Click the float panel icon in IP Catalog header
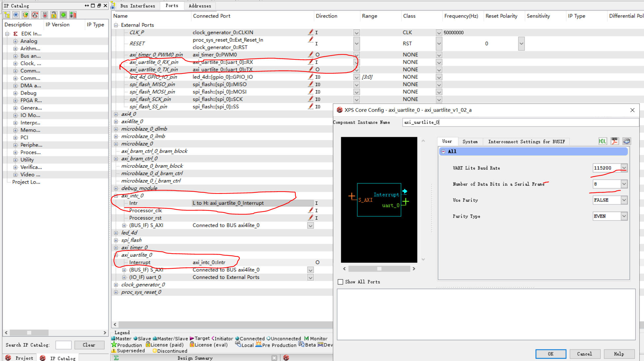Image resolution: width=644 pixels, height=361 pixels. pyautogui.click(x=99, y=6)
